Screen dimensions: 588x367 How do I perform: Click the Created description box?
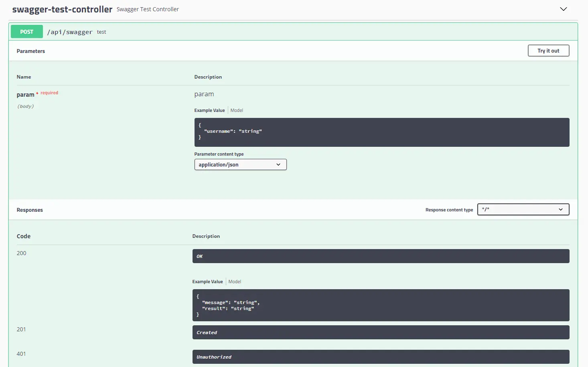(381, 332)
